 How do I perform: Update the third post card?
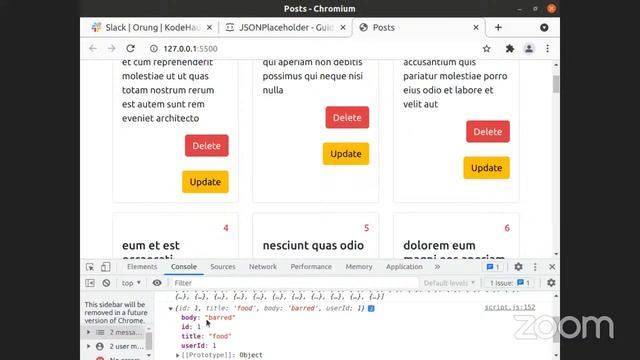pyautogui.click(x=487, y=168)
